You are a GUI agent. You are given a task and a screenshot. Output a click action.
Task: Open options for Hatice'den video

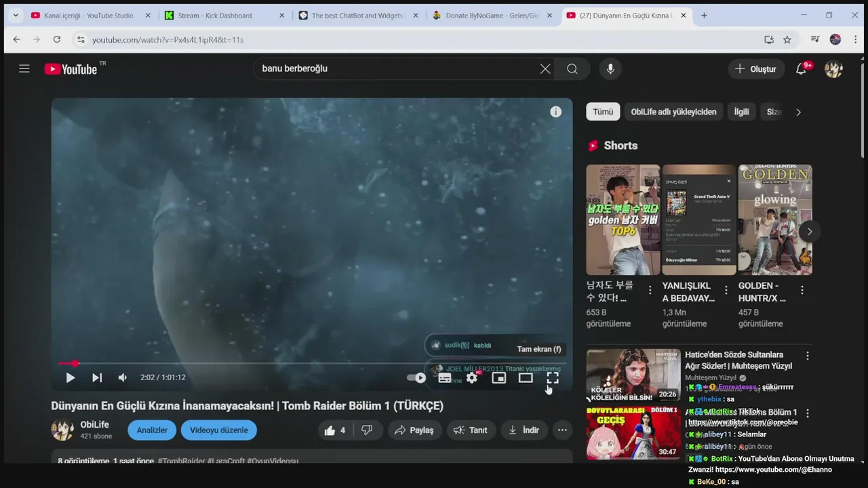tap(807, 356)
